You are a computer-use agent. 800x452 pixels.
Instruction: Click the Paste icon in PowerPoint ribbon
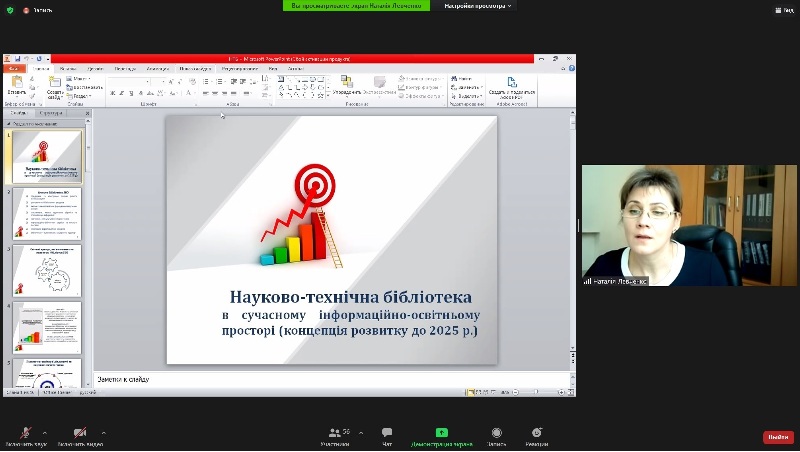[16, 85]
